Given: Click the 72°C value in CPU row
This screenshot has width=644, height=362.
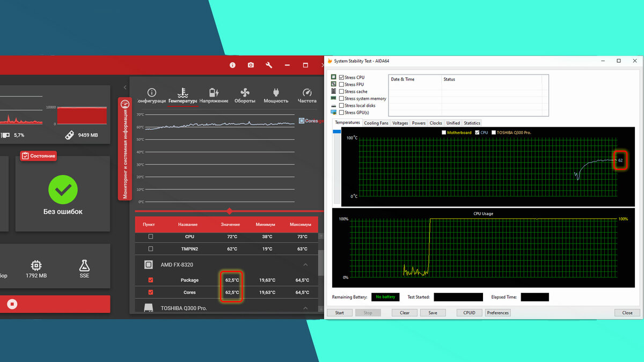Looking at the screenshot, I should [x=232, y=237].
